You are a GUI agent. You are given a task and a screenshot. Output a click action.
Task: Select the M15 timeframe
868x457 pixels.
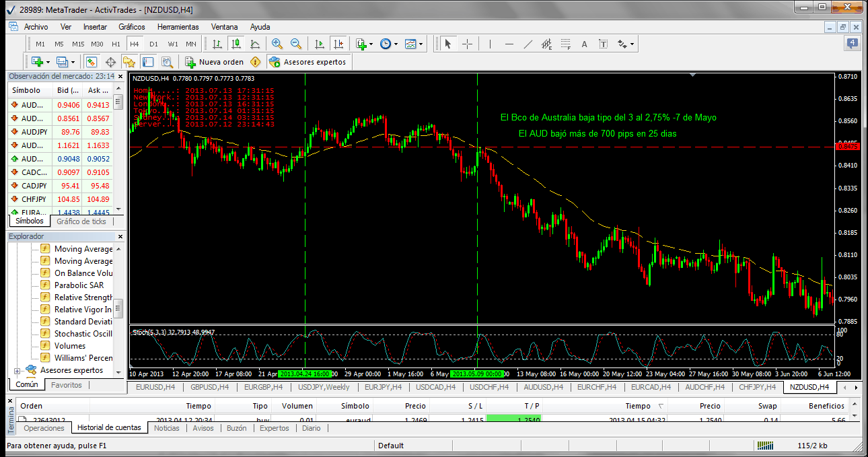point(78,44)
